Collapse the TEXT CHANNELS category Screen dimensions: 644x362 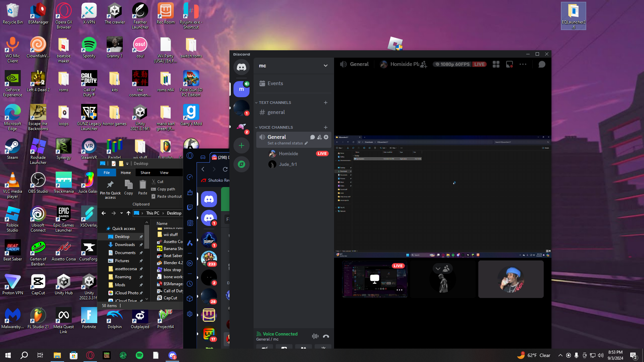(274, 103)
